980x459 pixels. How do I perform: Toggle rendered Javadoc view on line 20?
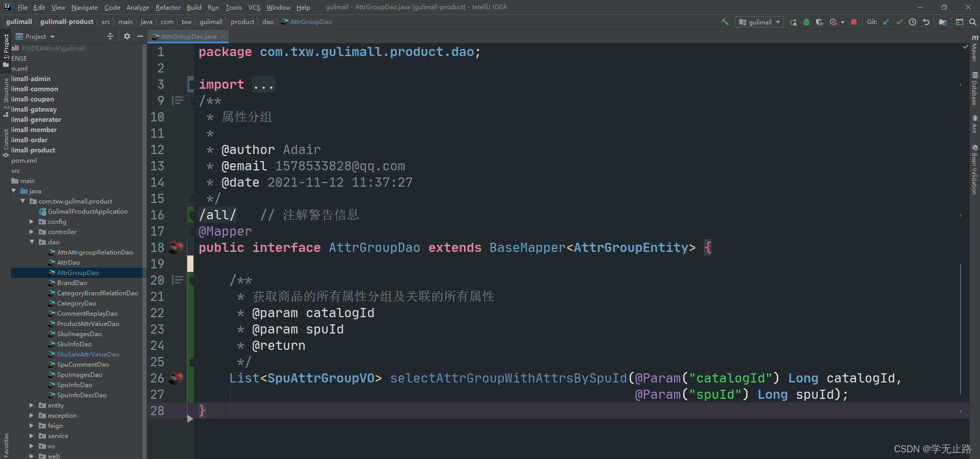[x=178, y=280]
